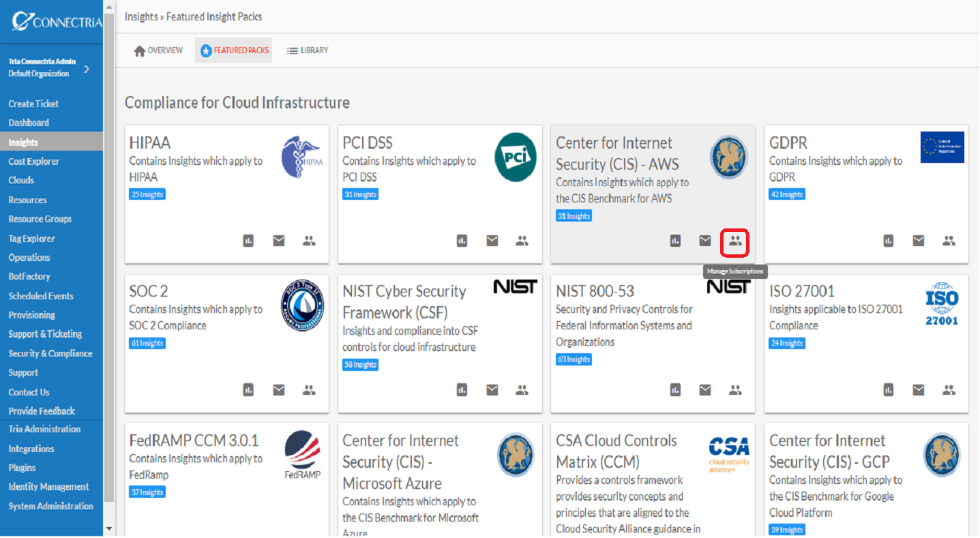Open Cost Explorer in sidebar
This screenshot has width=980, height=538.
tap(34, 162)
